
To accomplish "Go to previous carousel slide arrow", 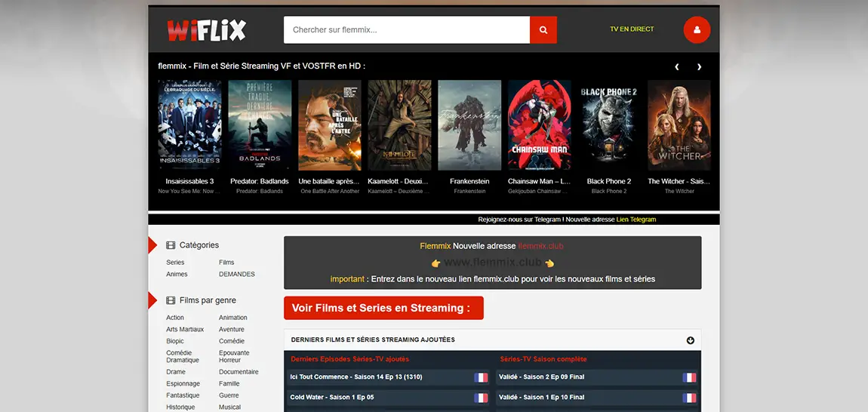I will (x=676, y=66).
